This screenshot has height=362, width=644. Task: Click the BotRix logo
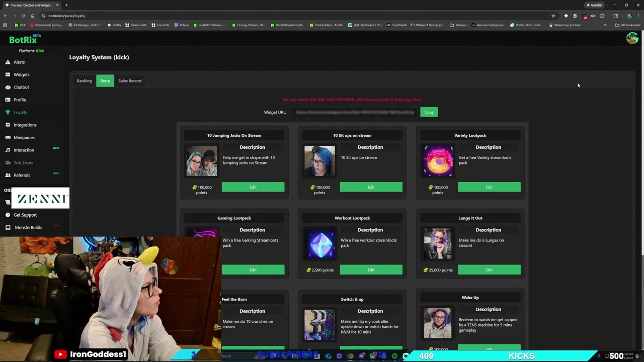[25, 39]
